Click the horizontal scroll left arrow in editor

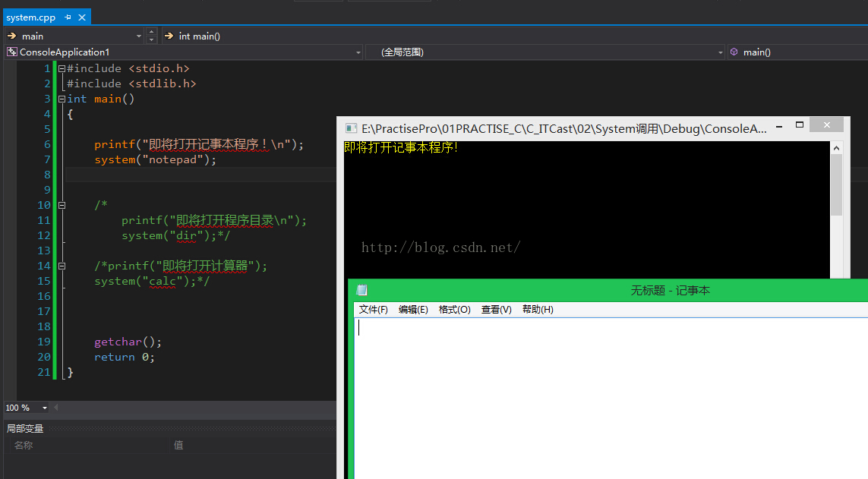pyautogui.click(x=56, y=408)
